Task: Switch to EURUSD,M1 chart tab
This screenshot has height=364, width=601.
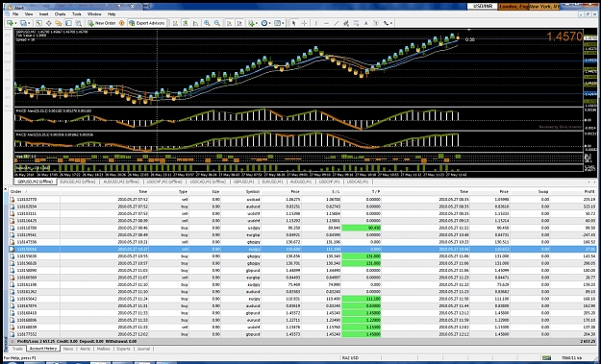Action: (272, 182)
